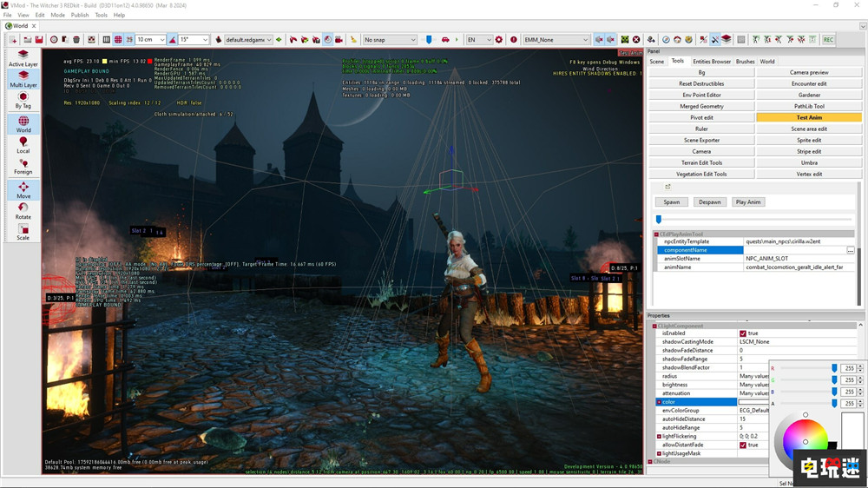This screenshot has width=868, height=488.
Task: Click the green arrow next to default.redgame
Action: pyautogui.click(x=279, y=40)
